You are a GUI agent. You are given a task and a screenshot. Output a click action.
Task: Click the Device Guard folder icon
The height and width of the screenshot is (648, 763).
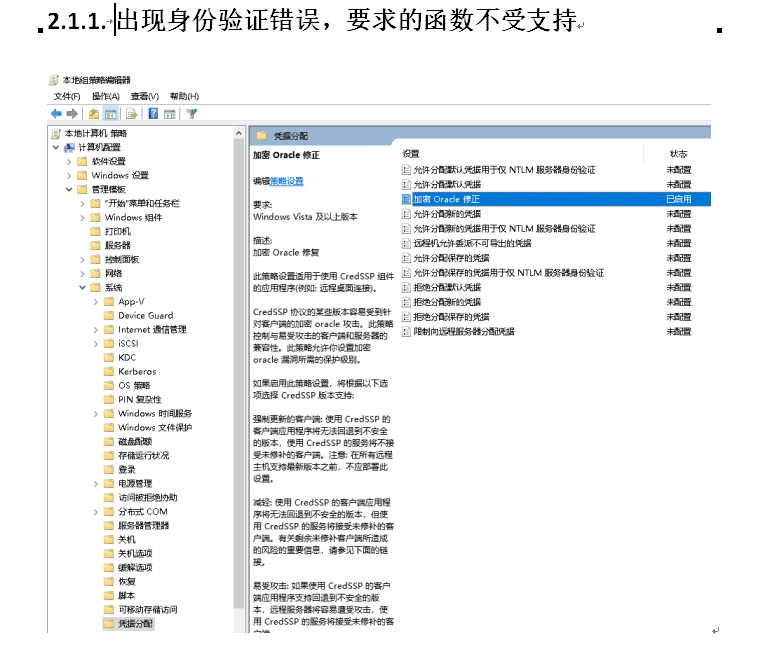(109, 315)
